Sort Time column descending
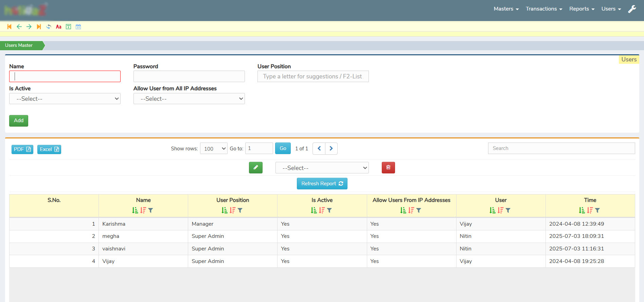This screenshot has width=644, height=302. point(590,210)
